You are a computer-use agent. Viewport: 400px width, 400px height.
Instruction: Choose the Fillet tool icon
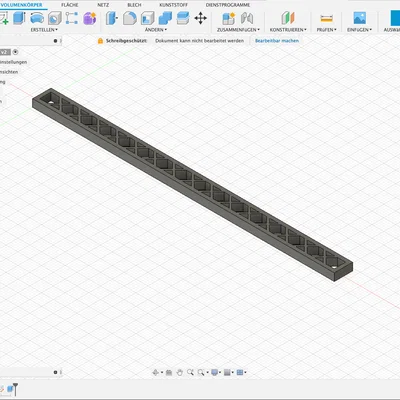(x=130, y=18)
